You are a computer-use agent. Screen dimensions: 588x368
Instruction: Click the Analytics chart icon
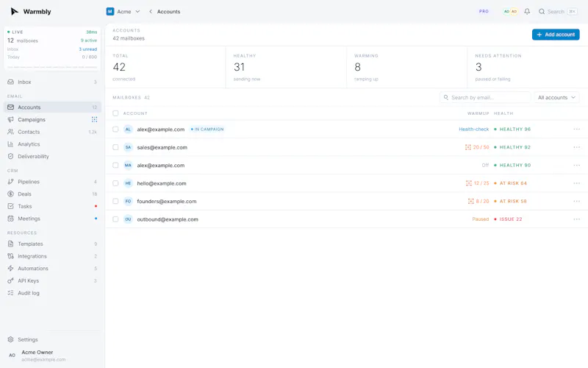coord(10,144)
